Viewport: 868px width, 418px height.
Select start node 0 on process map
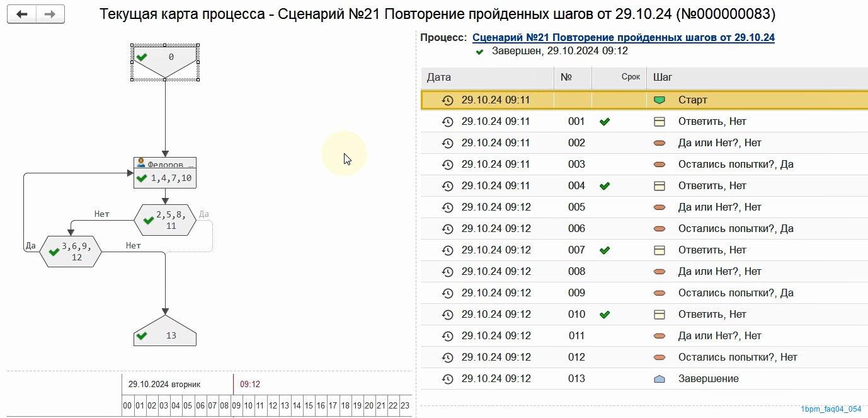pos(165,62)
